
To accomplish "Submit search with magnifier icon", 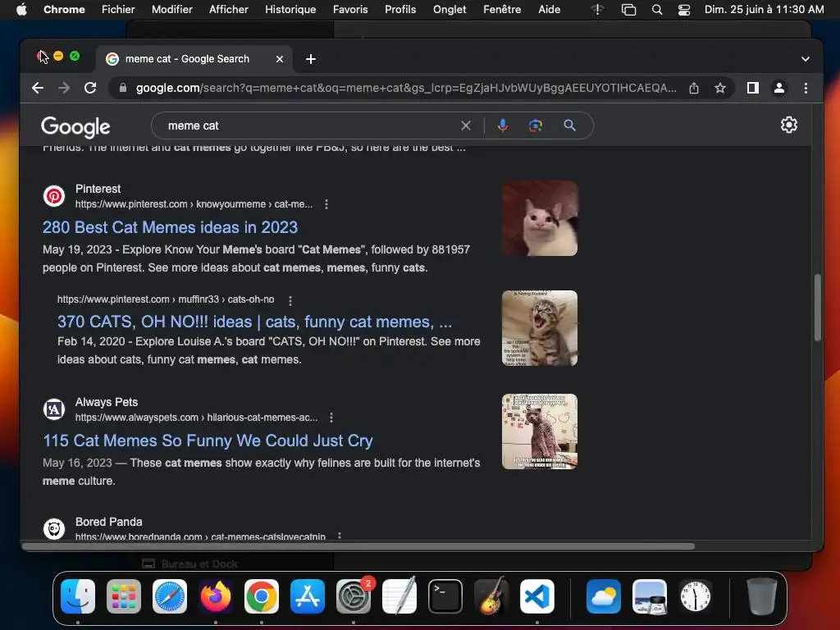I will click(569, 126).
